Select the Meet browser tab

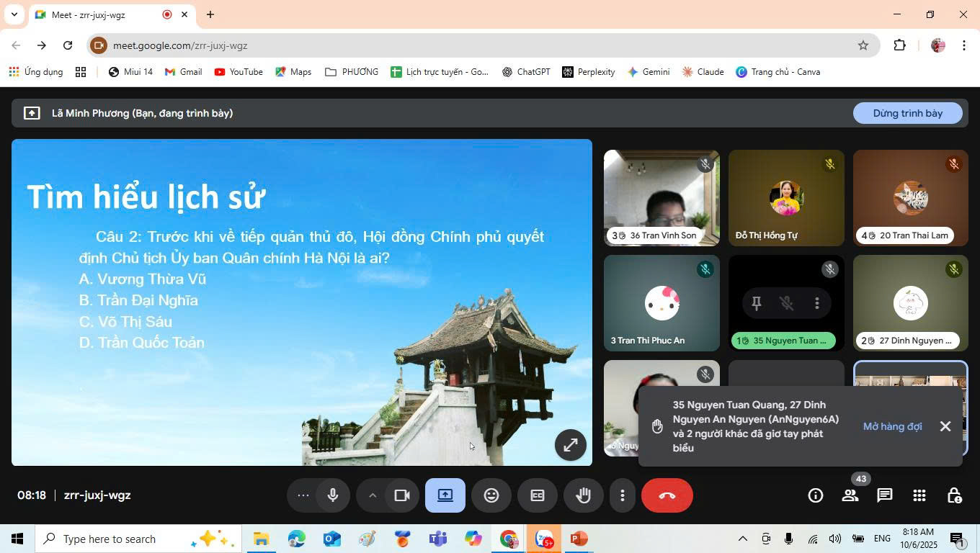pyautogui.click(x=101, y=14)
